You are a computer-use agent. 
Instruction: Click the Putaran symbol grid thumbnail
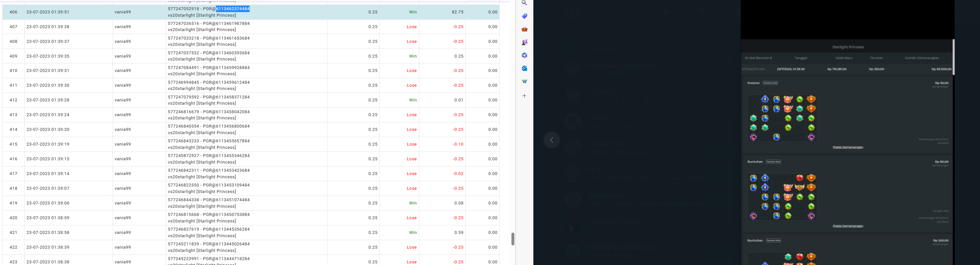tap(782, 118)
